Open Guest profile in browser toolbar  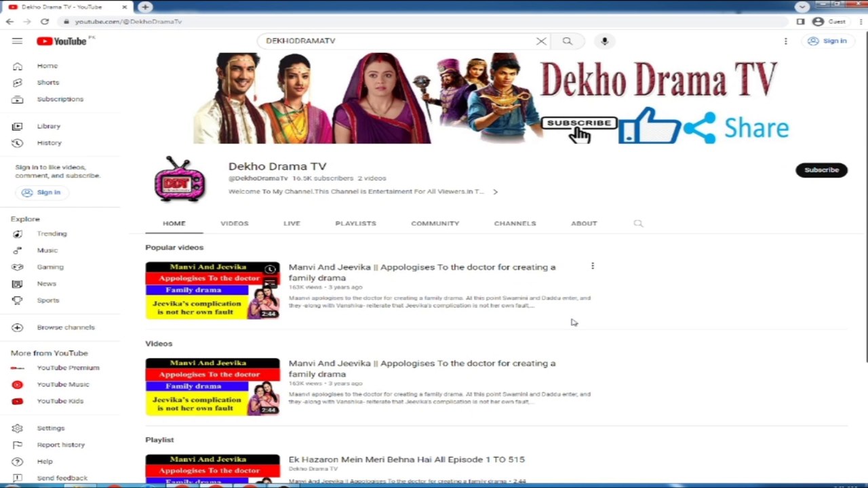tap(829, 22)
